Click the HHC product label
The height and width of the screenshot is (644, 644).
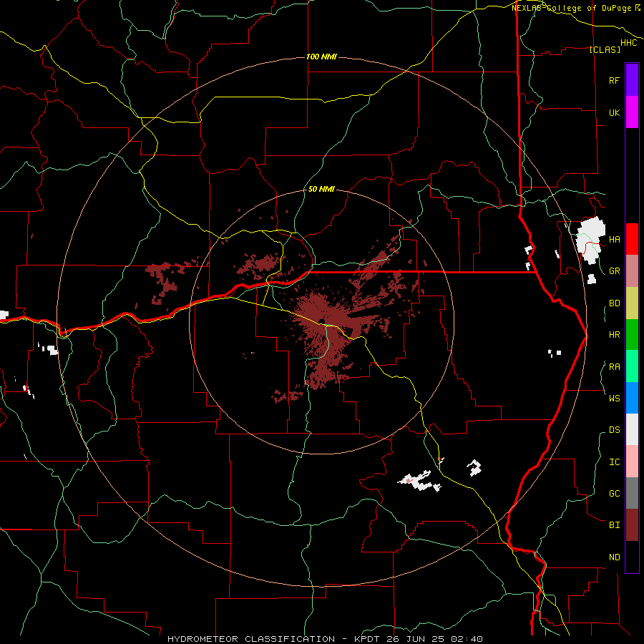pyautogui.click(x=629, y=43)
